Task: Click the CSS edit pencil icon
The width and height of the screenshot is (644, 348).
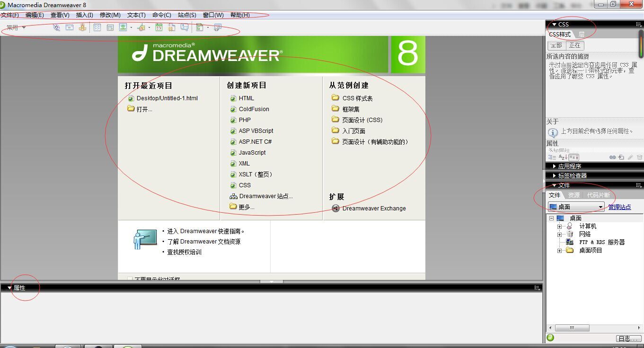Action: (x=630, y=157)
